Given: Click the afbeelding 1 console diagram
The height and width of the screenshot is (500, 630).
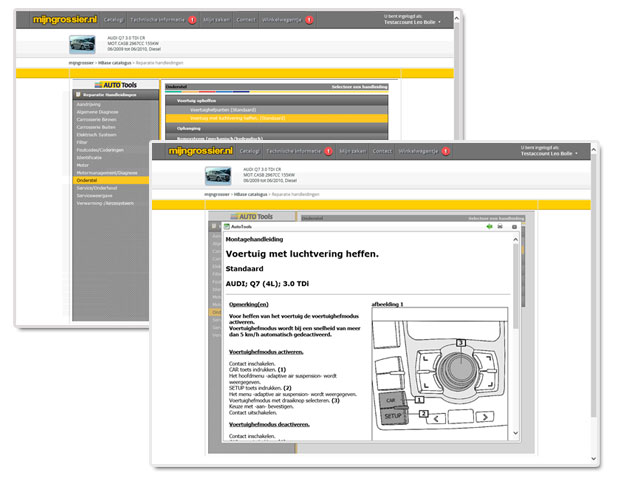Looking at the screenshot, I should [x=440, y=374].
